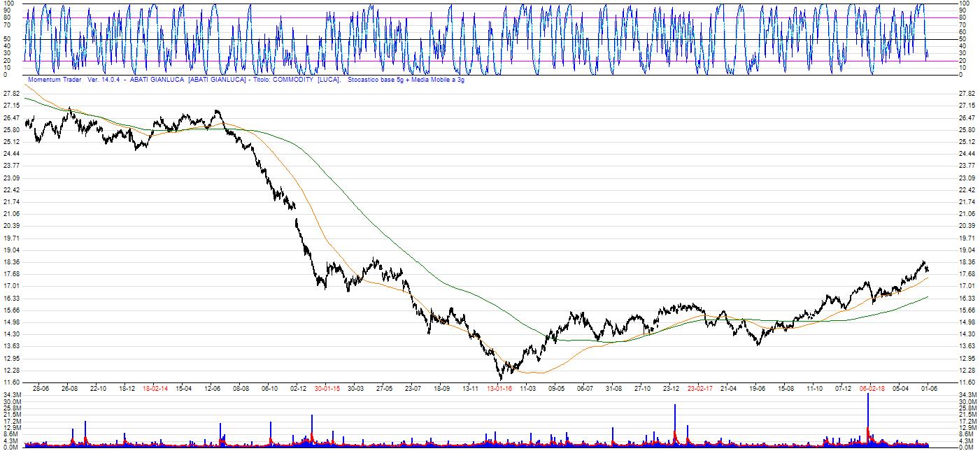Image resolution: width=980 pixels, height=451 pixels.
Task: Click 0.0M on the right volume axis
Action: click(x=966, y=447)
